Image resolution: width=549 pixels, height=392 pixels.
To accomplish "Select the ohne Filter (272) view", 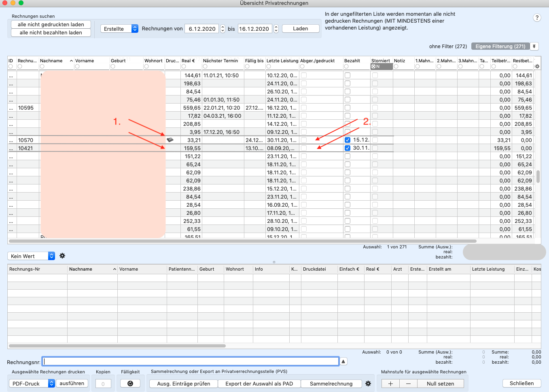I will tap(448, 46).
